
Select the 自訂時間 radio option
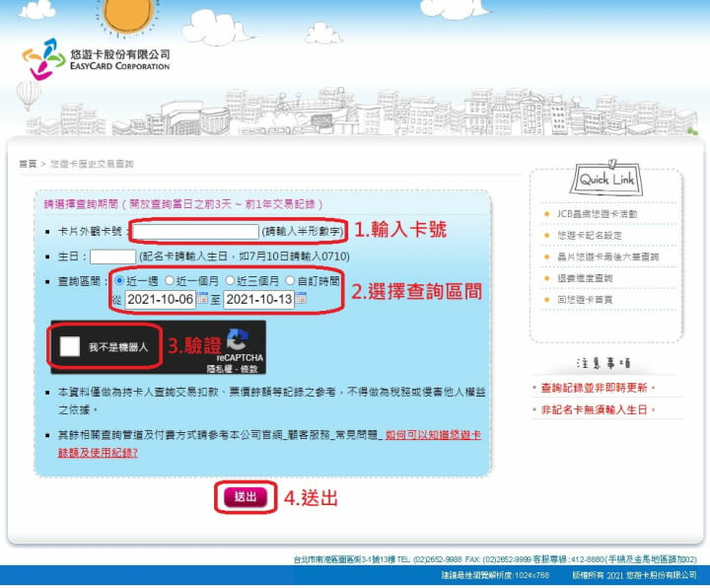(290, 281)
